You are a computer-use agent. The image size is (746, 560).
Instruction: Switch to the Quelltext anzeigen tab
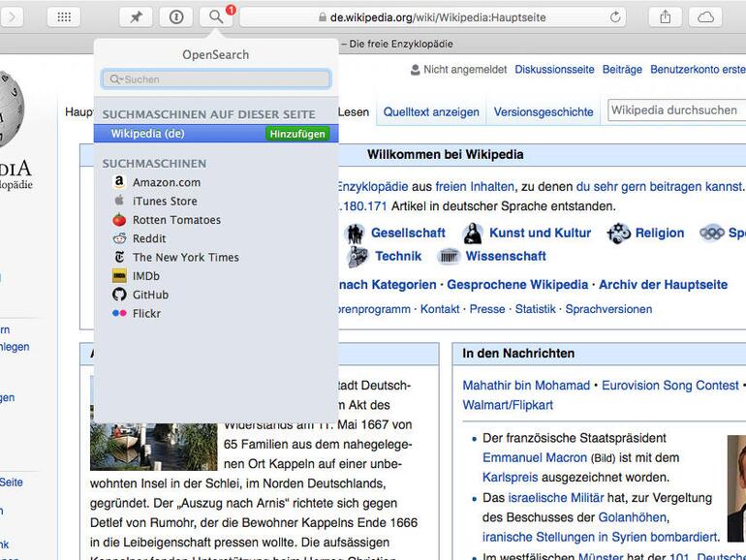[x=431, y=111]
